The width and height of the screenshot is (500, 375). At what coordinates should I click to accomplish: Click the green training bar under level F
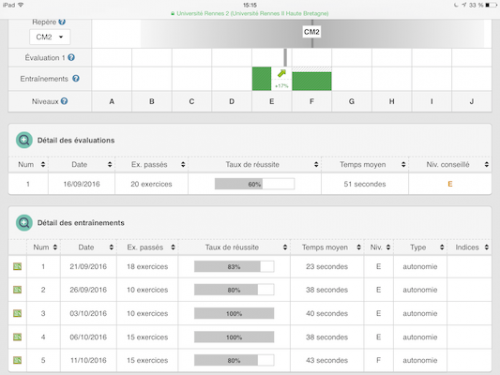click(x=312, y=81)
